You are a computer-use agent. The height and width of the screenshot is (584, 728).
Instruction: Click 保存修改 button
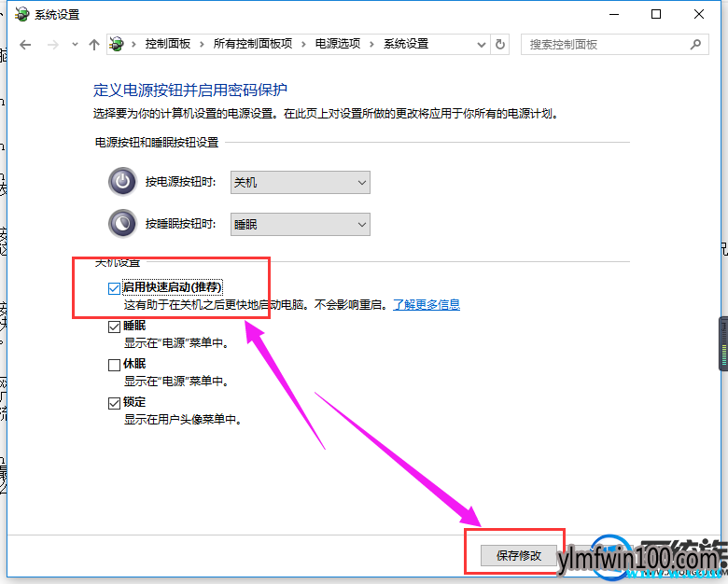[x=519, y=555]
